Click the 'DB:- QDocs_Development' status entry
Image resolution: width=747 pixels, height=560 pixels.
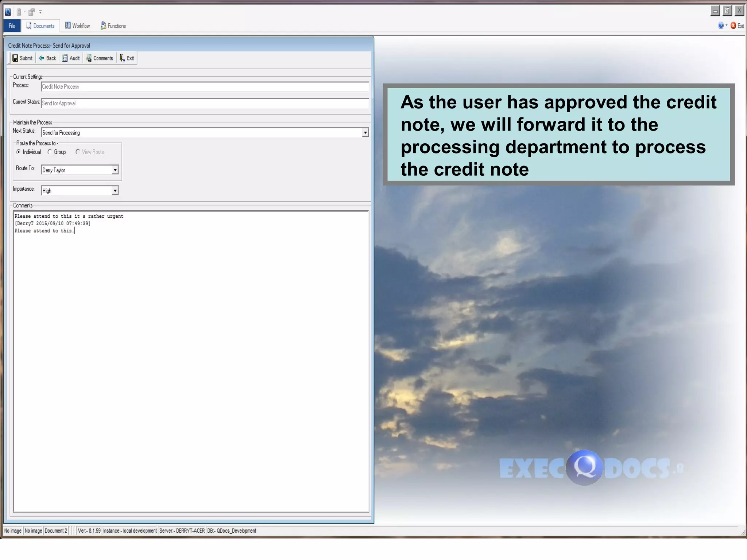pyautogui.click(x=232, y=531)
